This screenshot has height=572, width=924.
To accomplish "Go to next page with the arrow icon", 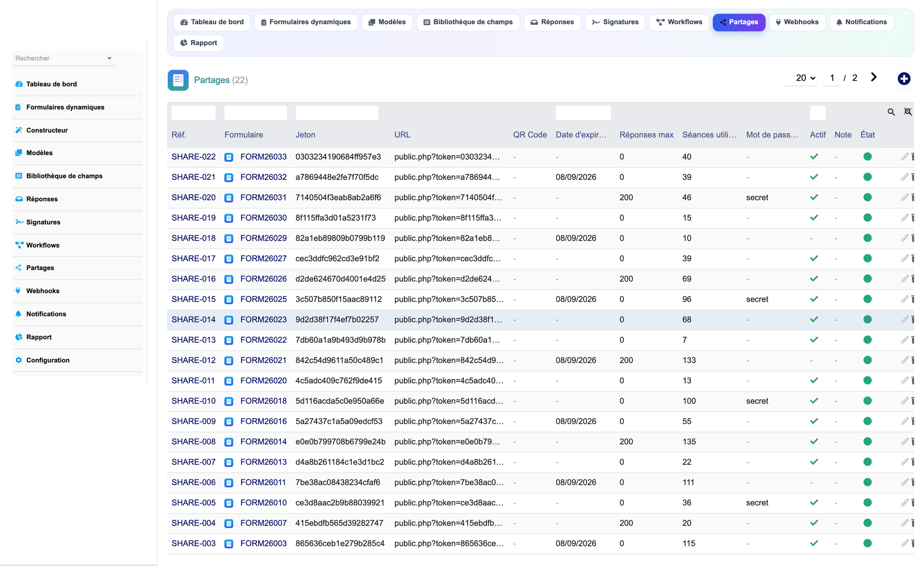I will click(x=873, y=77).
